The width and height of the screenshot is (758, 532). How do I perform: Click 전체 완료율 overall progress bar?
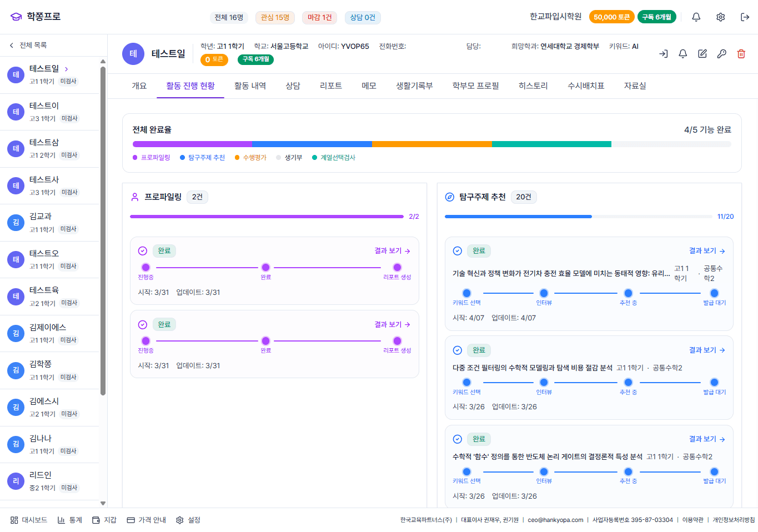coord(432,144)
